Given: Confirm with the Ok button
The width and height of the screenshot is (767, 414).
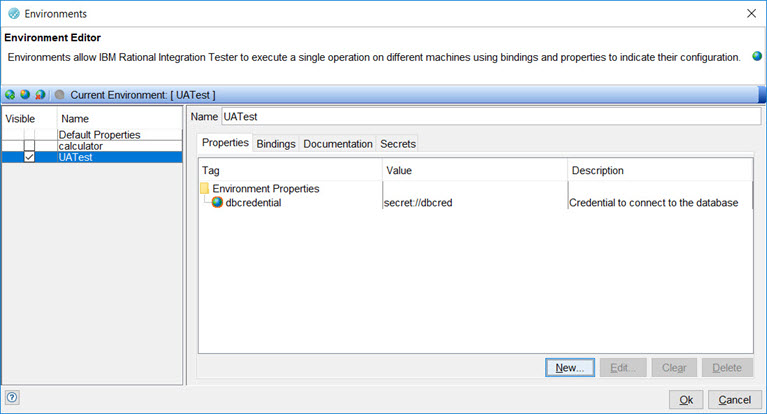Looking at the screenshot, I should (686, 400).
